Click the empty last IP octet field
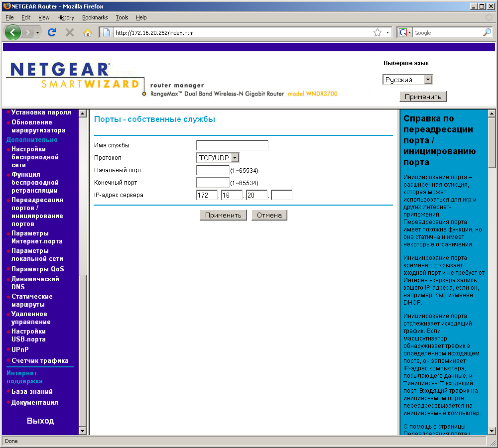498x448 pixels. tap(282, 195)
